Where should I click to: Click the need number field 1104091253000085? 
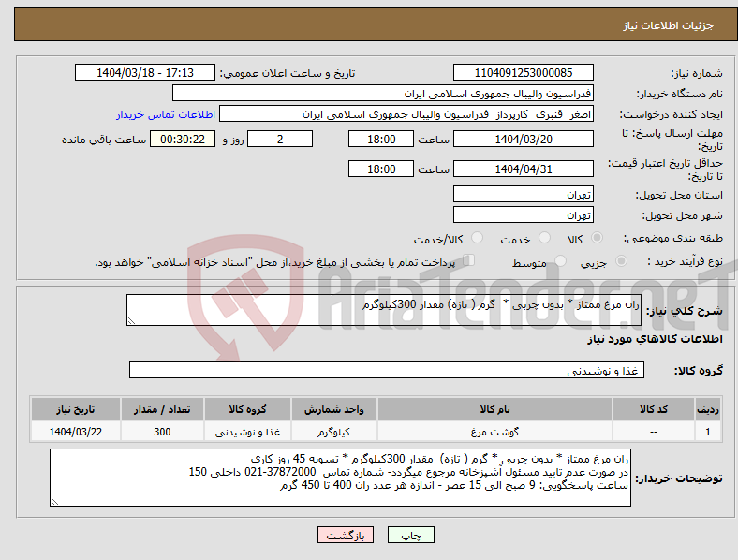coord(523,72)
